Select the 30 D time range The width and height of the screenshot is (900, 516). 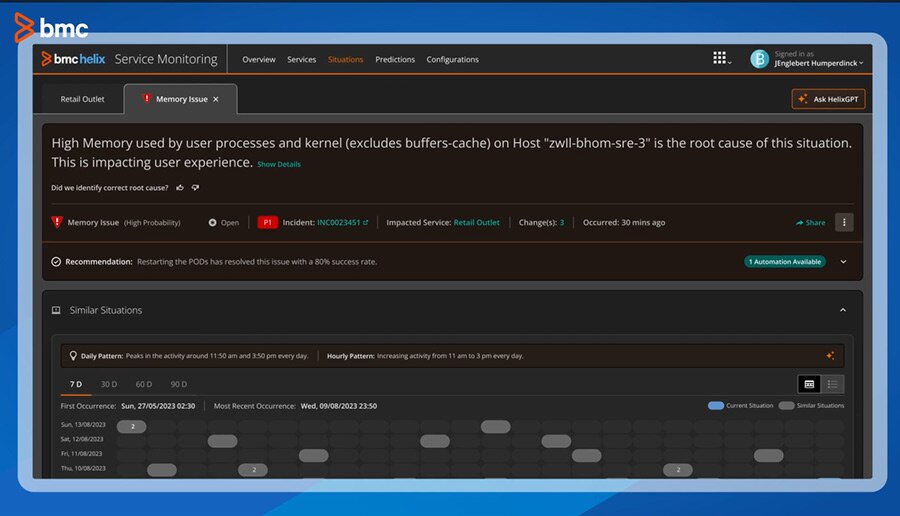click(108, 384)
